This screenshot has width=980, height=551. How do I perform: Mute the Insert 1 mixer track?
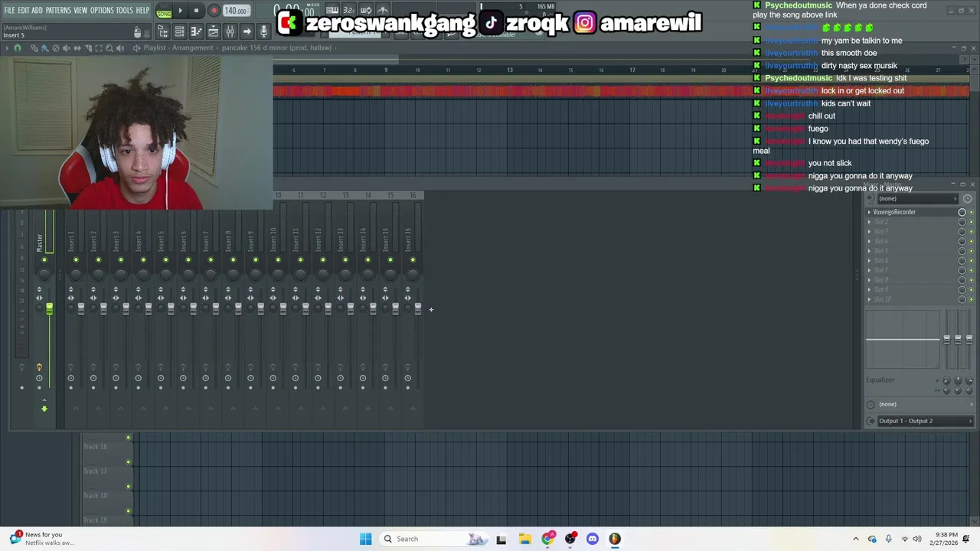[76, 260]
